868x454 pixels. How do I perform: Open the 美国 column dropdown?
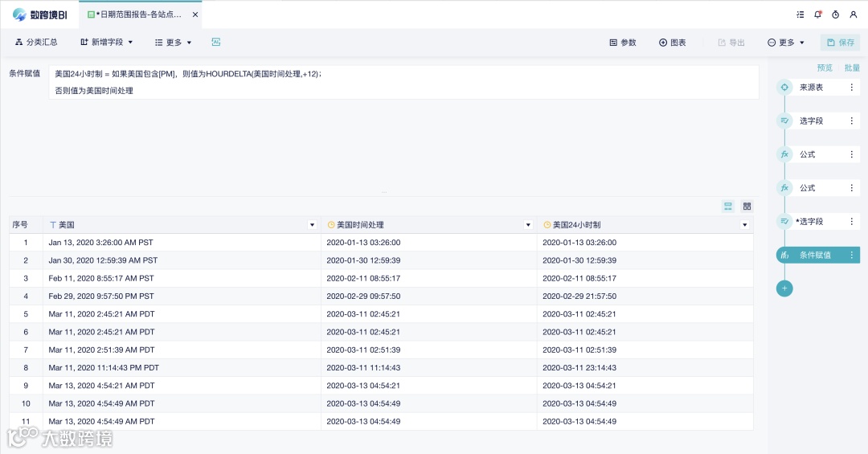point(312,225)
